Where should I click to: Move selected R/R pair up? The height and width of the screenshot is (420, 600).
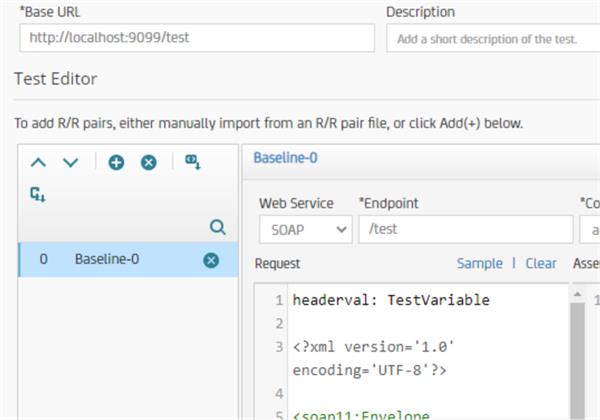pyautogui.click(x=38, y=163)
